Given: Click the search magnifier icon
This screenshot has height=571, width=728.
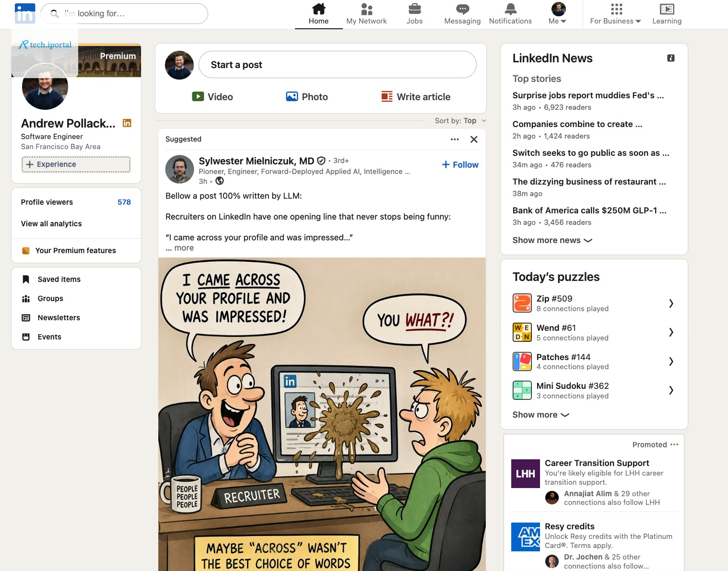Looking at the screenshot, I should 55,13.
